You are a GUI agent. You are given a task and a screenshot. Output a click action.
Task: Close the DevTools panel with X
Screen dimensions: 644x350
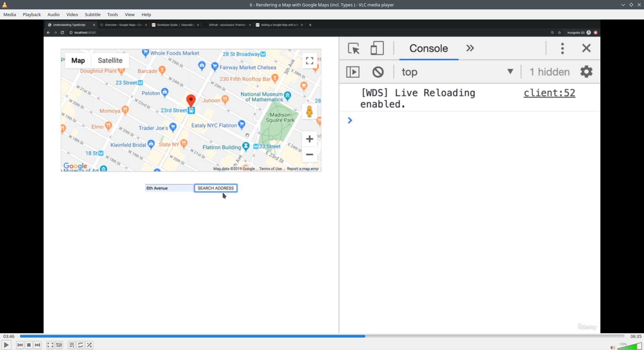[586, 48]
